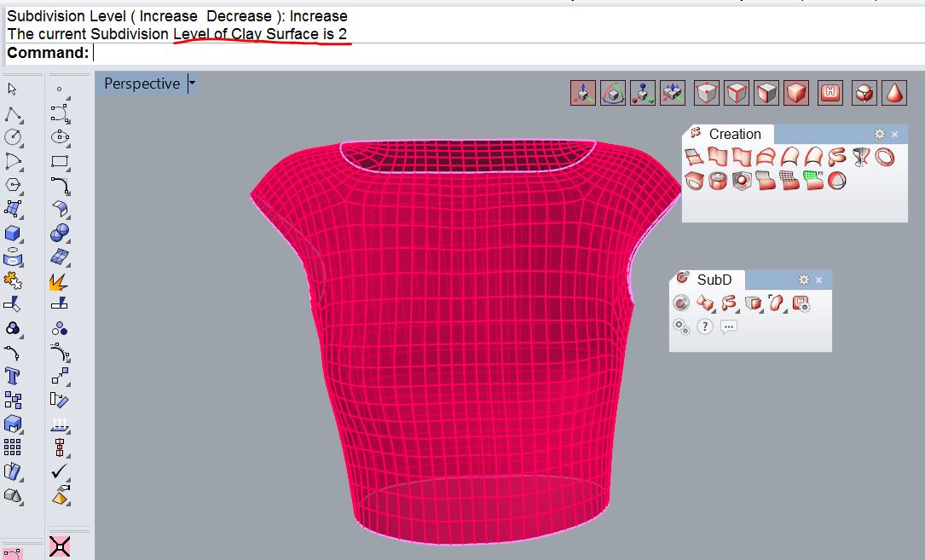
Task: Choose the red sphere tool in Creation
Action: coord(836,180)
